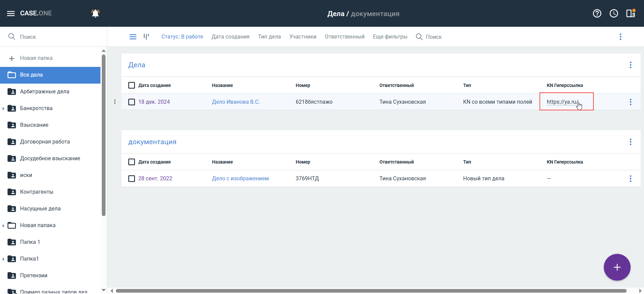Open the help question mark icon
Image resolution: width=644 pixels, height=294 pixels.
pyautogui.click(x=597, y=13)
